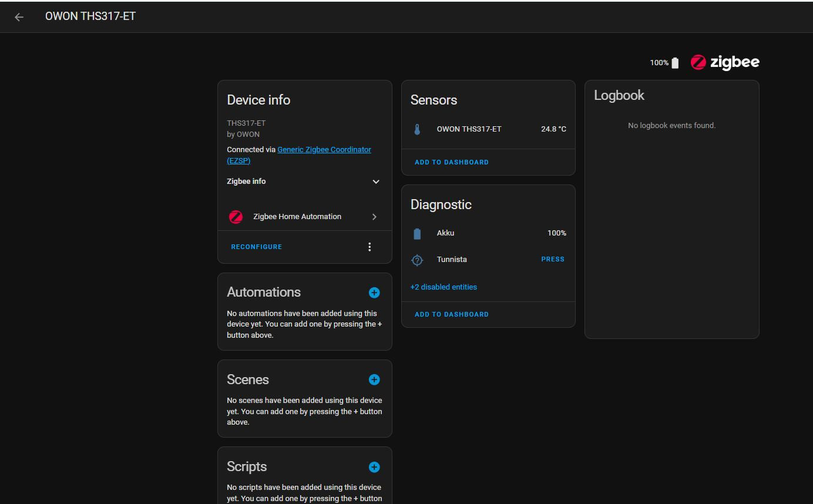This screenshot has width=813, height=504.
Task: Go back using the arrow icon
Action: coord(19,17)
